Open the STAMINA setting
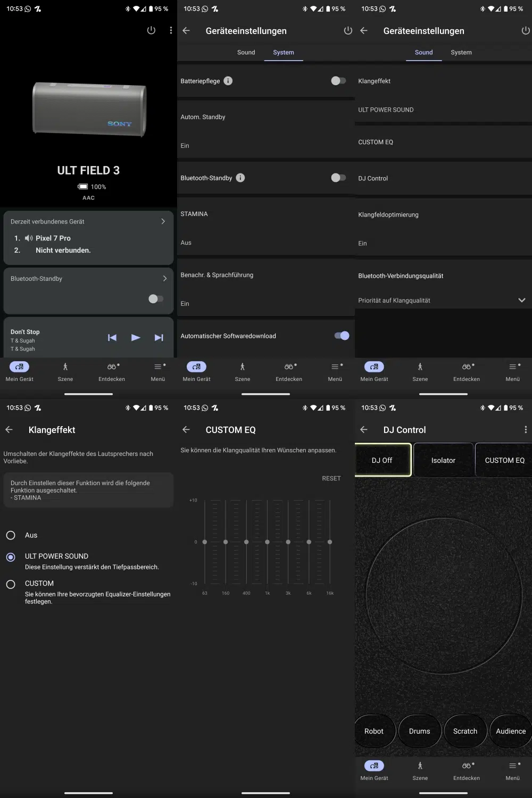The height and width of the screenshot is (798, 532). coord(266,227)
